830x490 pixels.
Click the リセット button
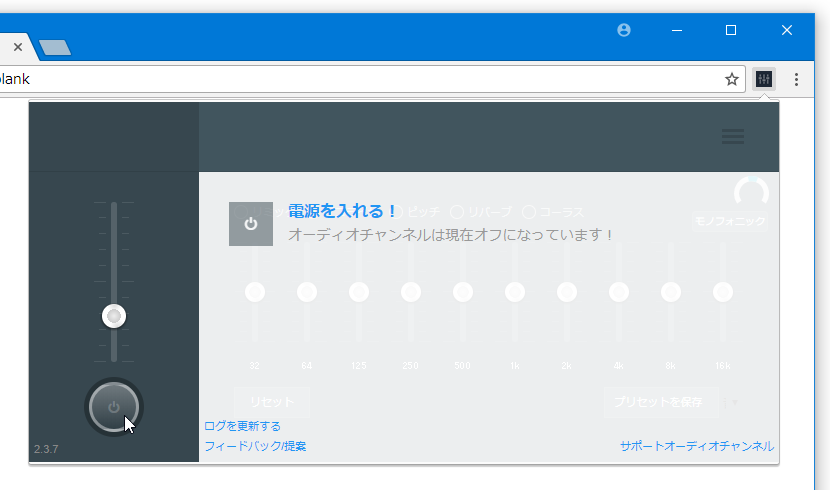point(272,402)
